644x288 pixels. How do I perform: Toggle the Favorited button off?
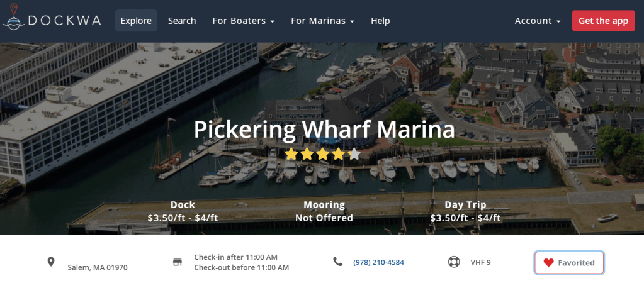tap(569, 263)
